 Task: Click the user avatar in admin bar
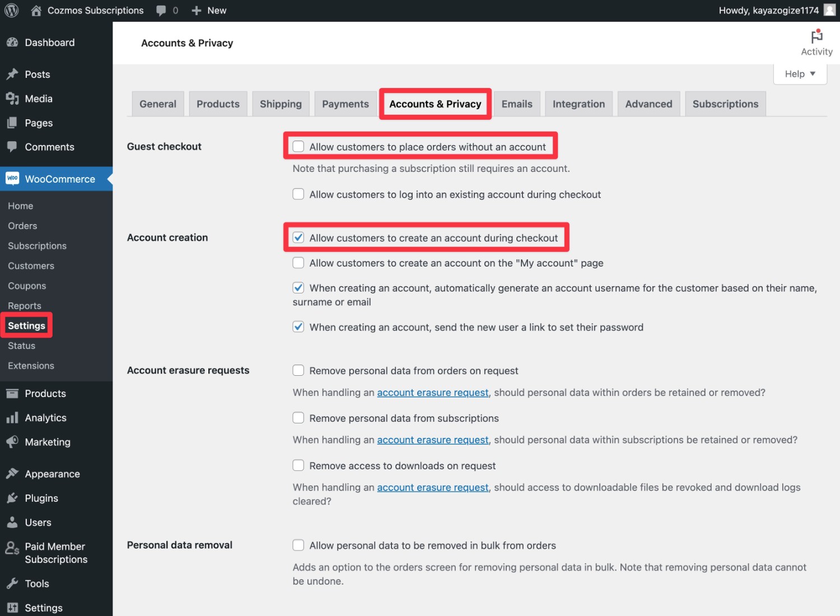(x=829, y=11)
